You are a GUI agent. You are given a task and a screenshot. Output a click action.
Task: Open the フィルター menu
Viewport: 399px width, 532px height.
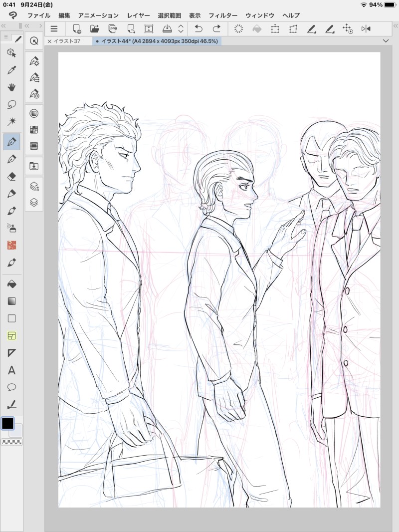coord(223,15)
